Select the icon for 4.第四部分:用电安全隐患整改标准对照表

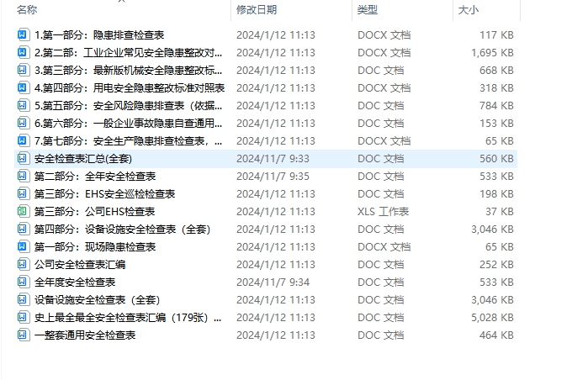23,87
